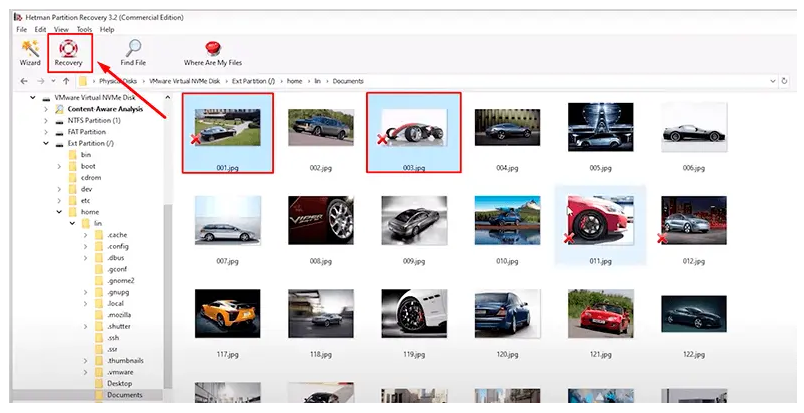
Task: Select the bin folder in the tree
Action: point(86,155)
